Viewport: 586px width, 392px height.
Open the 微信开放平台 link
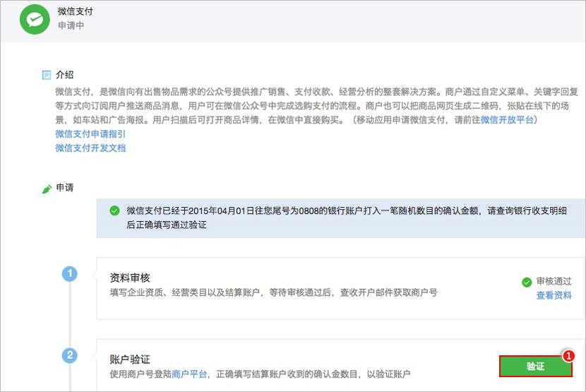coord(508,120)
